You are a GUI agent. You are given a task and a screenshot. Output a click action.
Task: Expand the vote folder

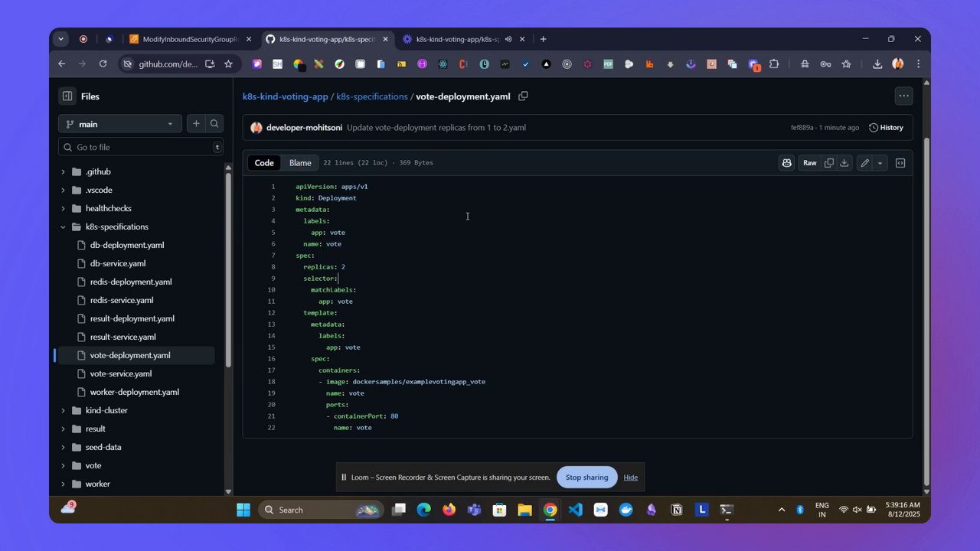pyautogui.click(x=63, y=465)
